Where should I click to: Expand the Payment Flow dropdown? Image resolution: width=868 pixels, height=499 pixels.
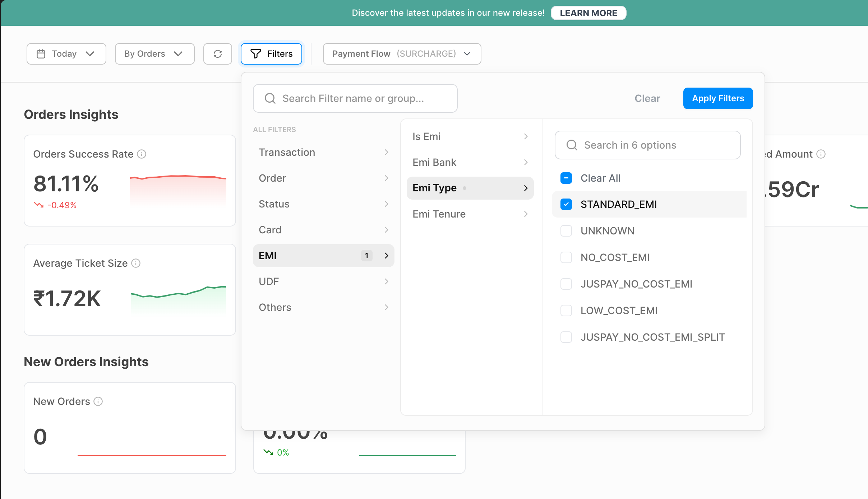402,54
